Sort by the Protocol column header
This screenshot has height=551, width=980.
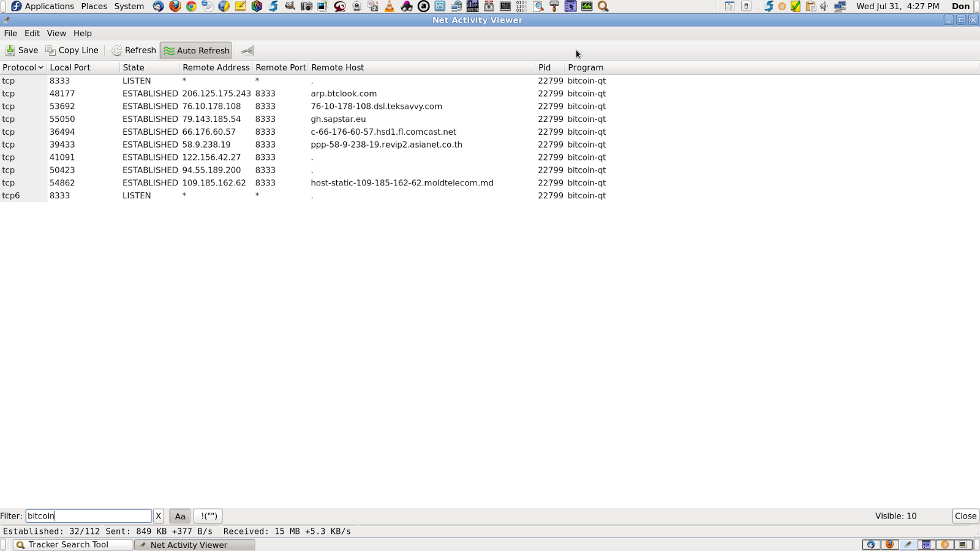pyautogui.click(x=23, y=67)
